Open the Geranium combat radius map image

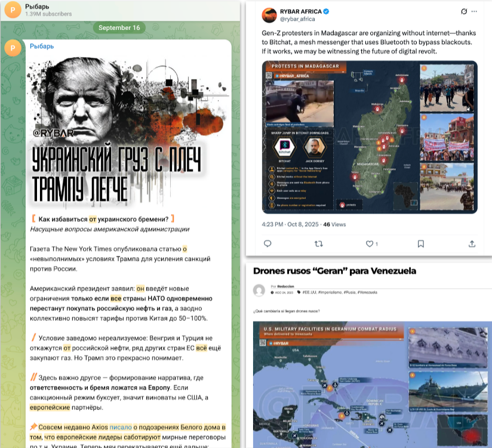(x=373, y=385)
